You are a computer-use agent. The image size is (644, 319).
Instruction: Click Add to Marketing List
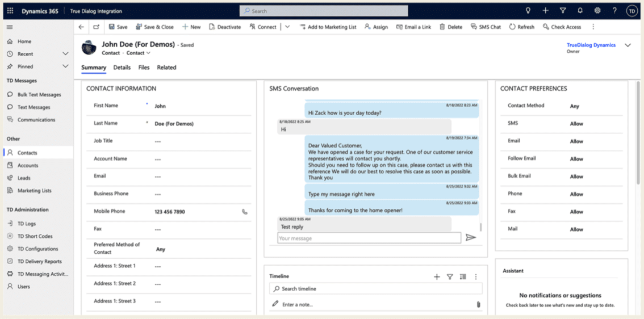pos(328,27)
